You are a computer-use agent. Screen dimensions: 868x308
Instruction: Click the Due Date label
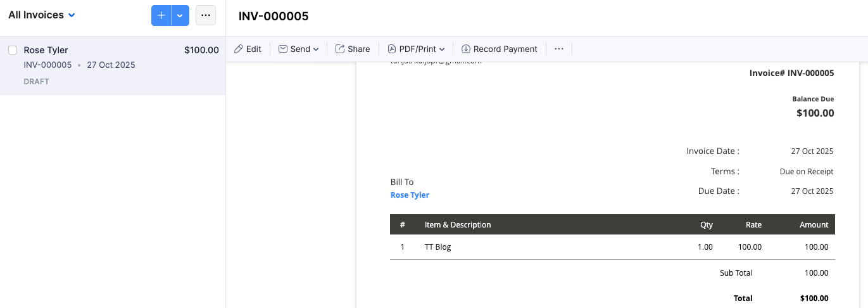click(x=719, y=191)
